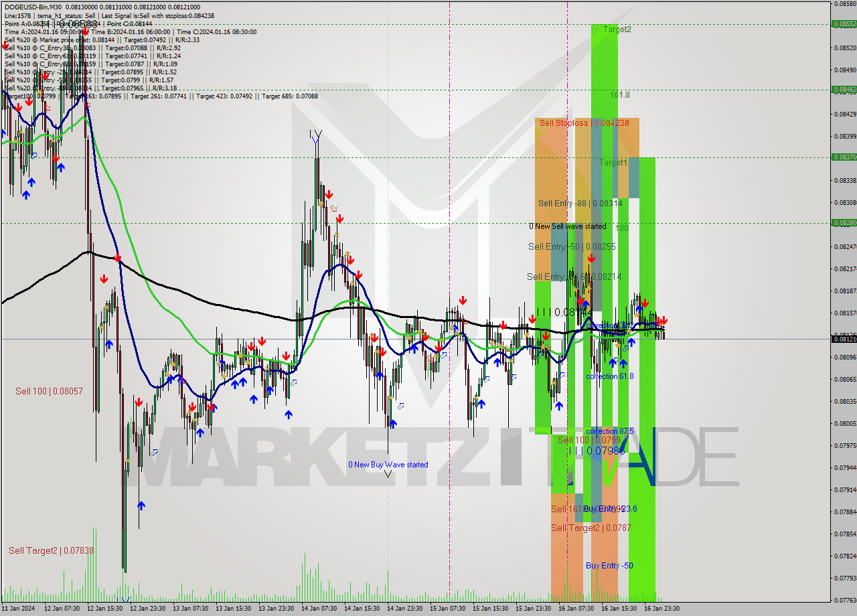Viewport: 857px width, 616px height.
Task: Click the '16 Jan 23:30' time axis label
Action: coord(661,609)
